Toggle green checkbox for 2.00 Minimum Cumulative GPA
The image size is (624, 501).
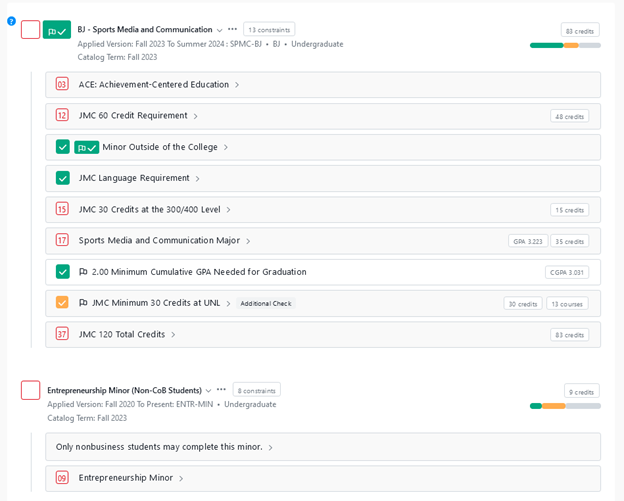click(62, 272)
